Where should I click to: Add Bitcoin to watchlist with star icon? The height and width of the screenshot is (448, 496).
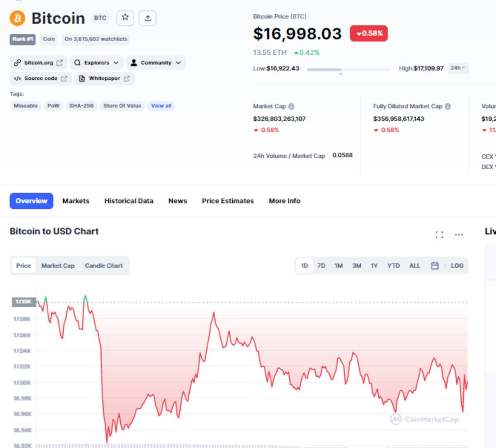125,18
